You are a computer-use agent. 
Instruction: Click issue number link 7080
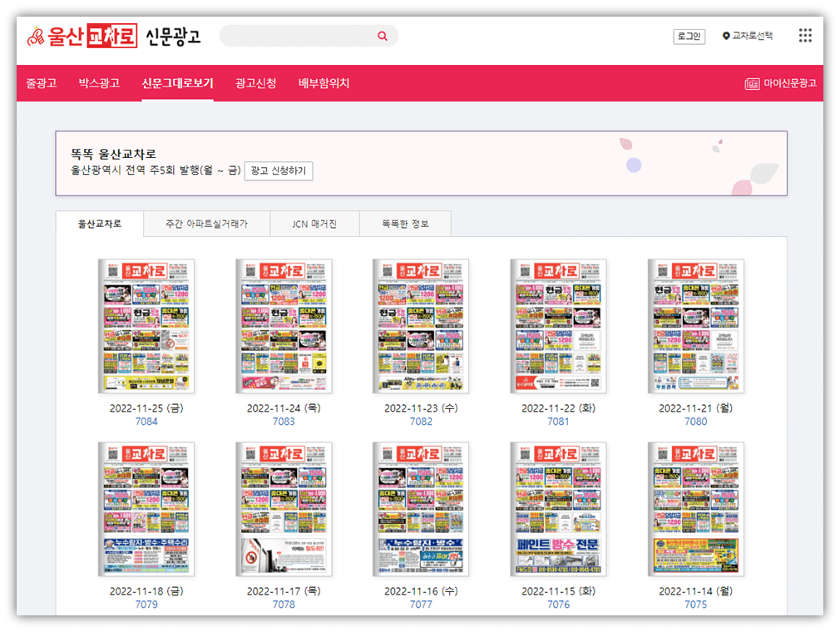(696, 422)
